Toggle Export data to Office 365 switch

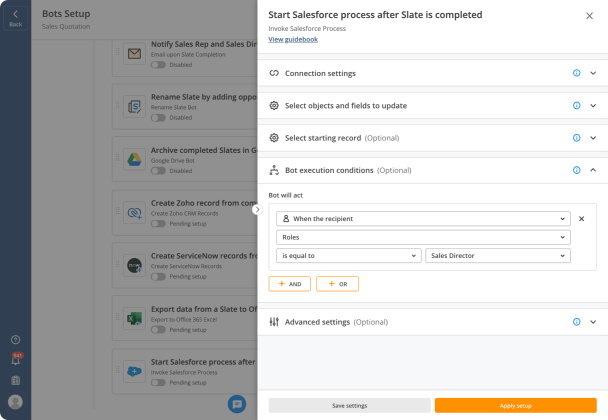coord(158,330)
